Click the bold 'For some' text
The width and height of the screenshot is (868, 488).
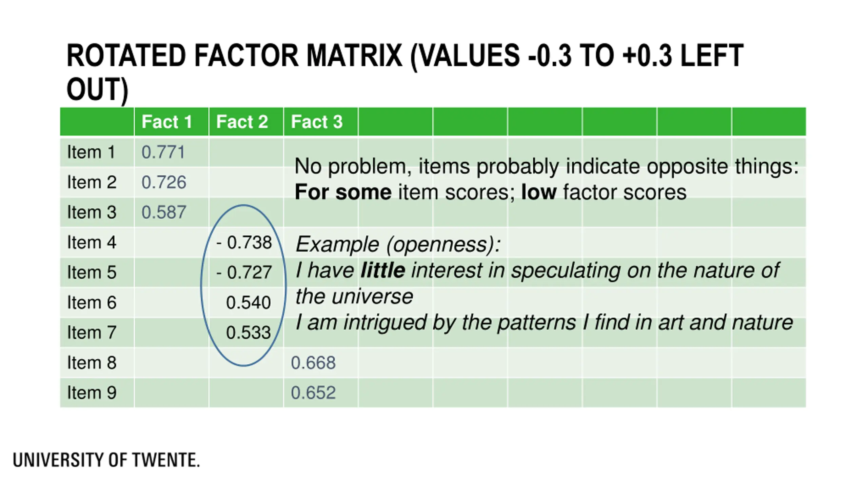coord(343,192)
